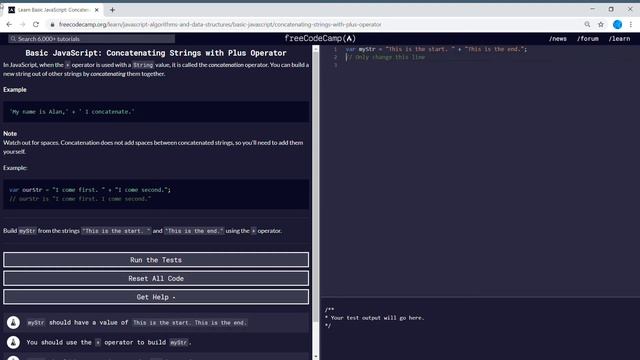Click Run the Tests button
Screen dimensions: 640x360
tap(156, 260)
